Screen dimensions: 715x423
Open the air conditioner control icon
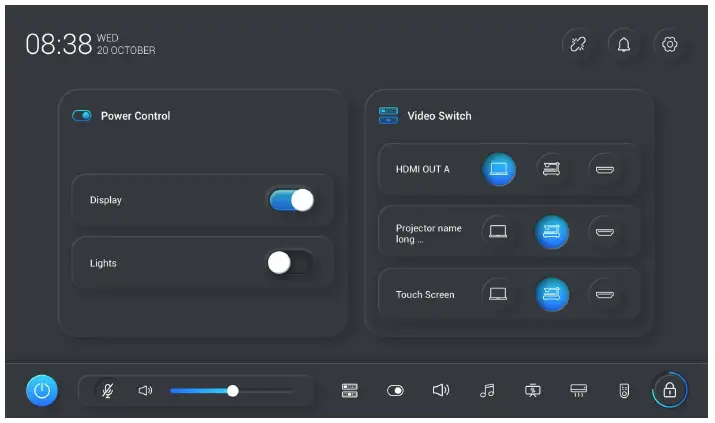[x=578, y=390]
